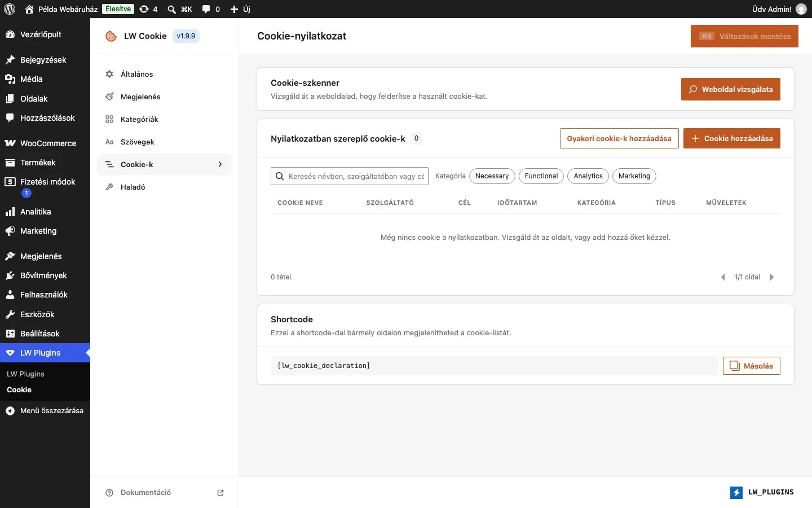Click the Analitika bar chart icon
Image resolution: width=812 pixels, height=508 pixels.
pyautogui.click(x=10, y=212)
